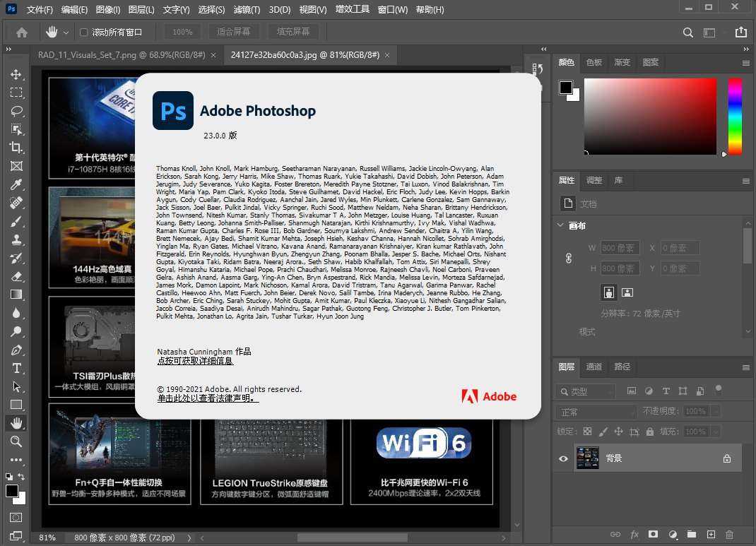
Task: Switch to the 通道 tab
Action: (x=593, y=367)
